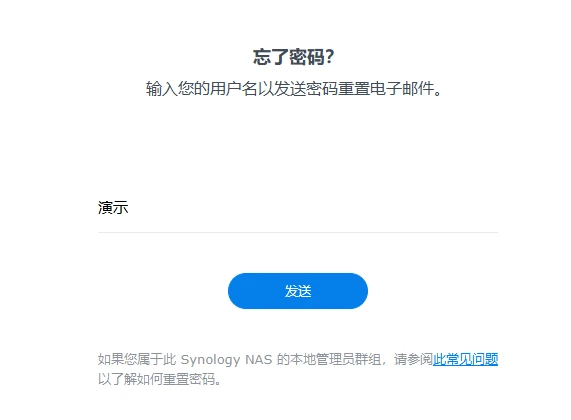Open the 此常见问题 hyperlink
Image resolution: width=571 pixels, height=420 pixels.
(x=465, y=359)
